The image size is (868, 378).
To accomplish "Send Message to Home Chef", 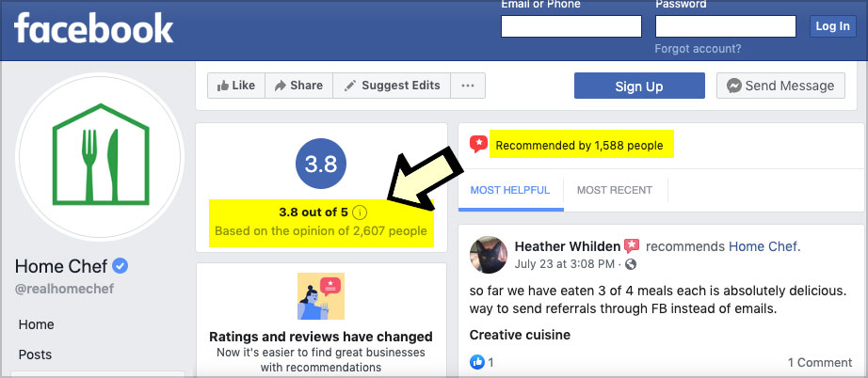I will click(780, 86).
